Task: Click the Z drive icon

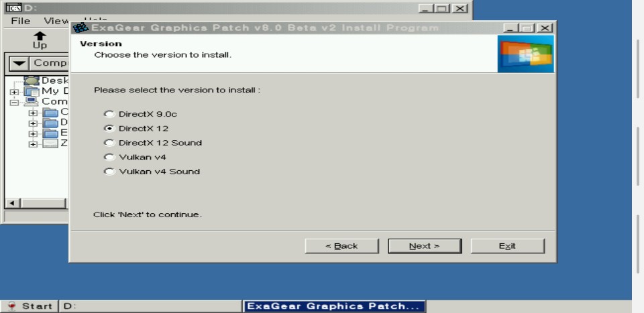Action: (x=50, y=143)
